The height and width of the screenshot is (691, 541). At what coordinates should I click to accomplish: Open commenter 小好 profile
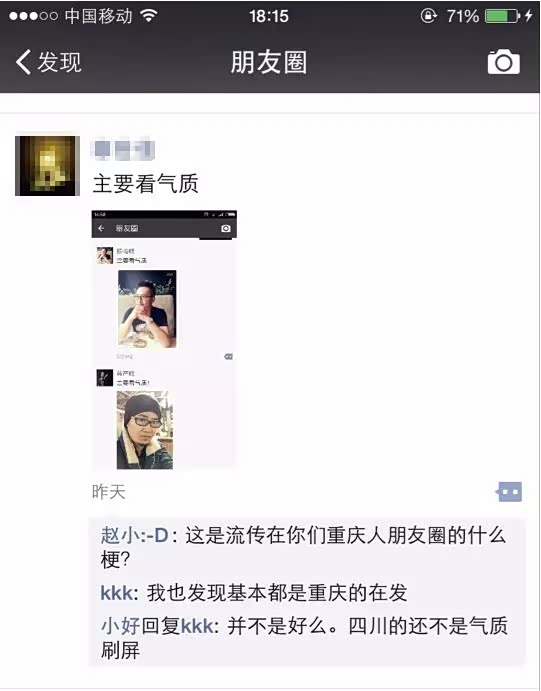[120, 626]
